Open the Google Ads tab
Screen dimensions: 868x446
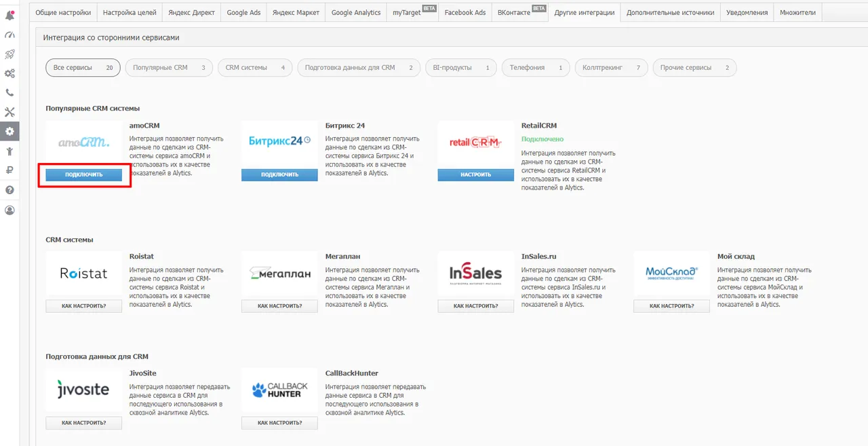243,12
